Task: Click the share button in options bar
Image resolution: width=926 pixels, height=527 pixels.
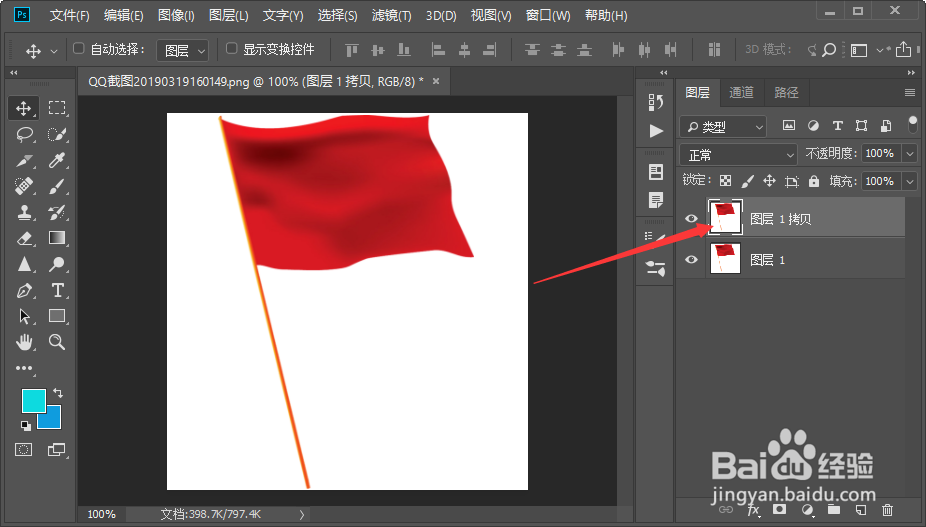Action: [x=903, y=50]
